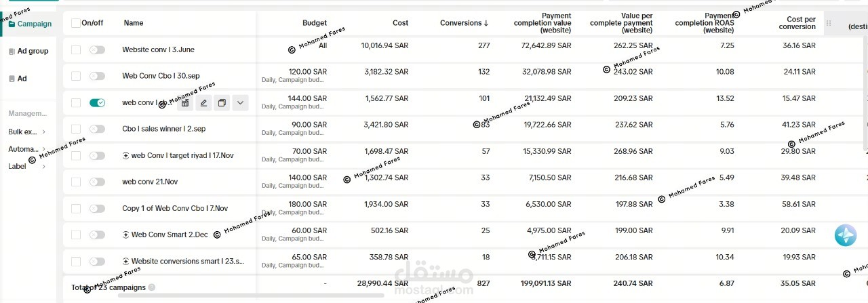The image size is (868, 303).
Task: Open the Cbo sales winner 2.sep campaign
Action: tap(163, 129)
